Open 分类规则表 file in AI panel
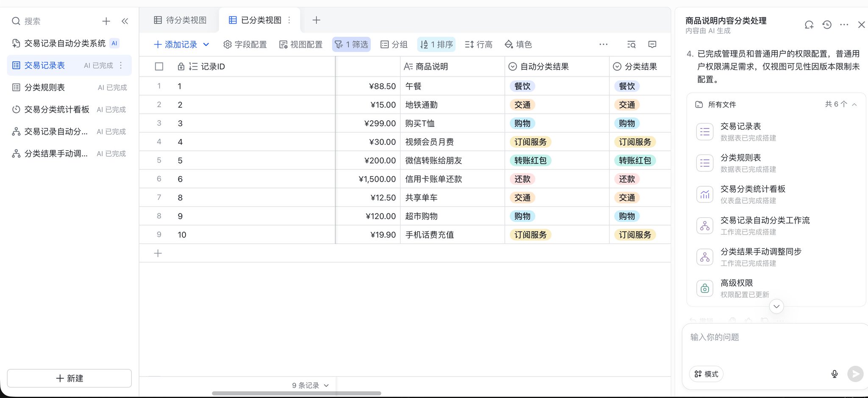The height and width of the screenshot is (398, 868). point(776,163)
